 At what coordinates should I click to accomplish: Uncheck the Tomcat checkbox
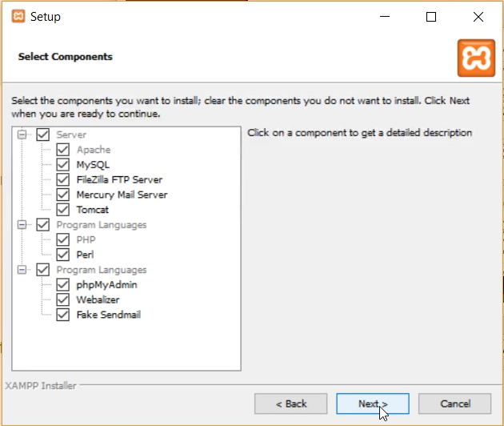[x=64, y=210]
